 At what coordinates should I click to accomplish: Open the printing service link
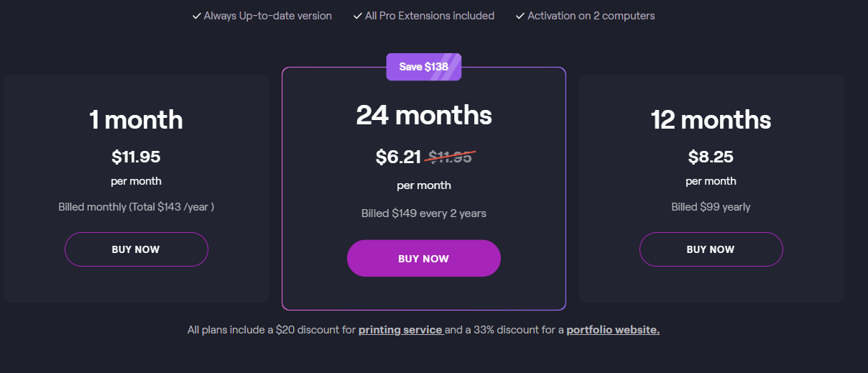pos(400,330)
